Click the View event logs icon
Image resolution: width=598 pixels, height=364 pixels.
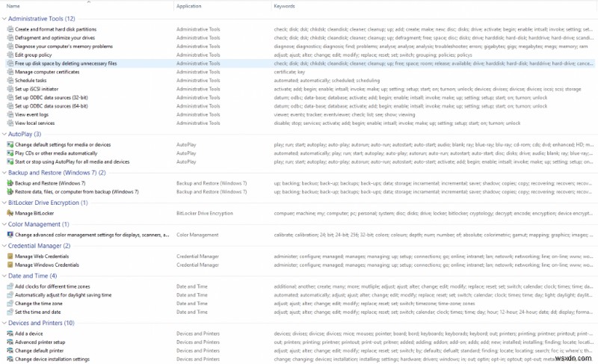(10, 114)
